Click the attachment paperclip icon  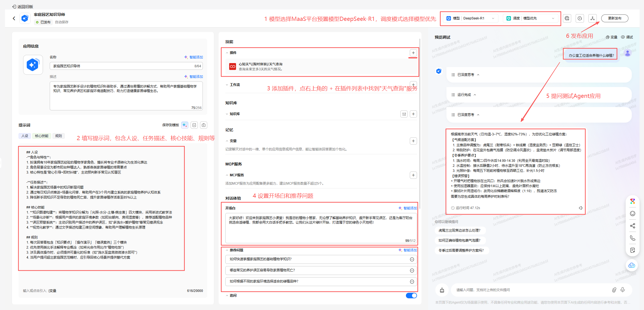pyautogui.click(x=614, y=290)
